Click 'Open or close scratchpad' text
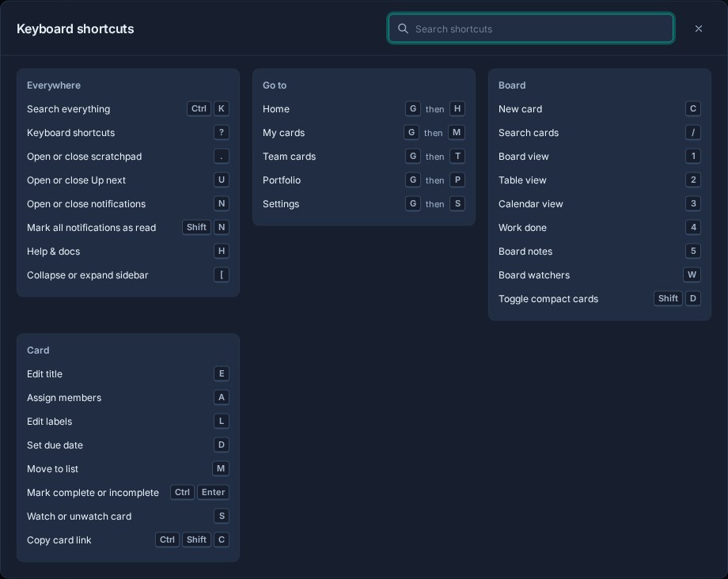This screenshot has width=728, height=579. point(85,157)
